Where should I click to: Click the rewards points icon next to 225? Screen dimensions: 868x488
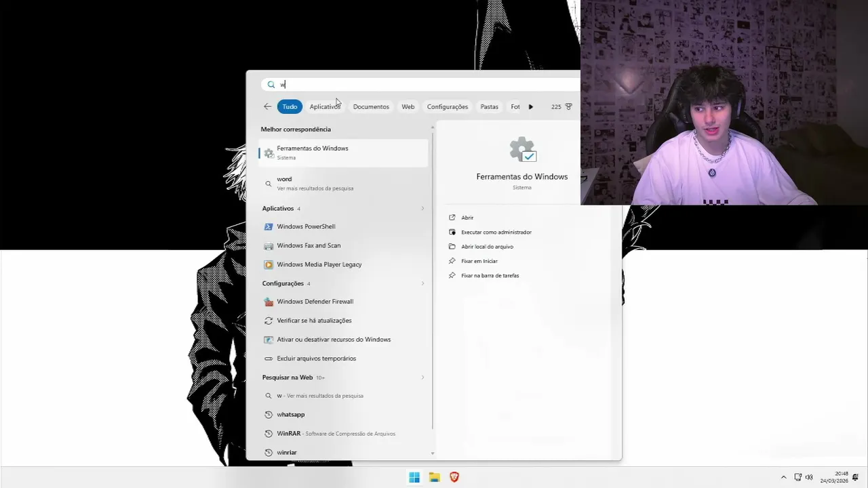pyautogui.click(x=569, y=106)
